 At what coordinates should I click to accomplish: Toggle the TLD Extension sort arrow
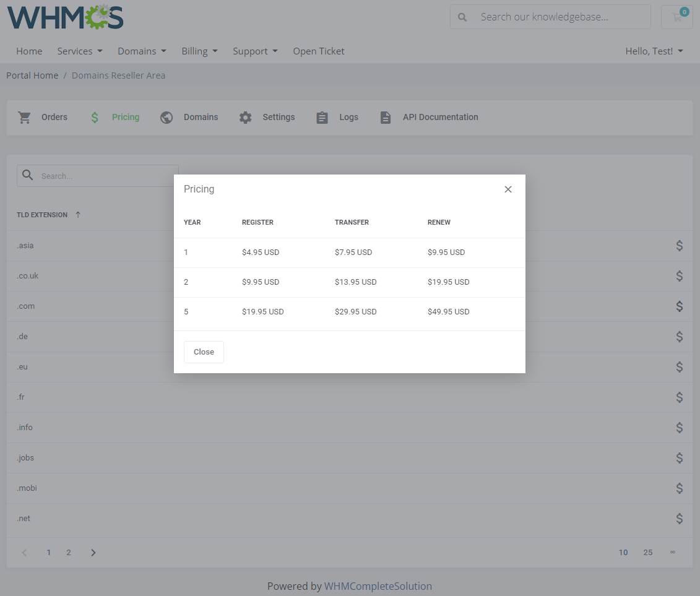click(78, 215)
